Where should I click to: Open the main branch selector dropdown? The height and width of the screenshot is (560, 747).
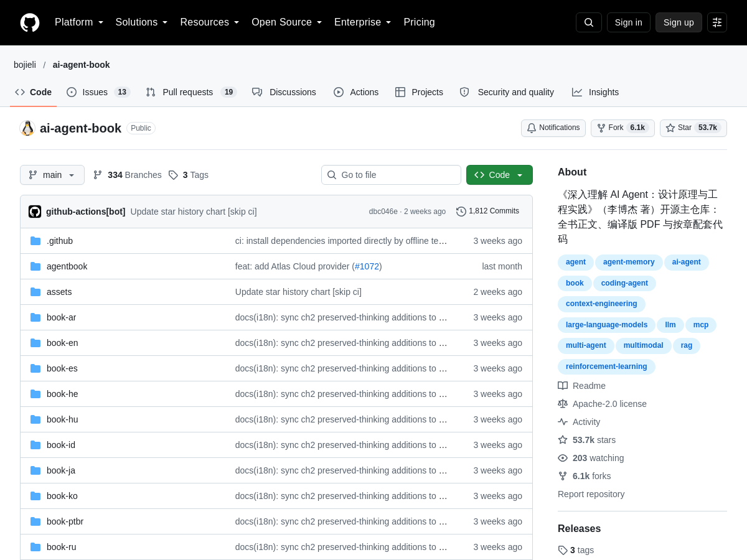[x=52, y=175]
